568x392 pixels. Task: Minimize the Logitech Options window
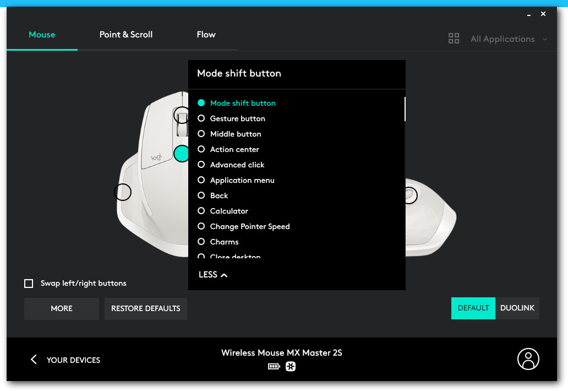529,14
